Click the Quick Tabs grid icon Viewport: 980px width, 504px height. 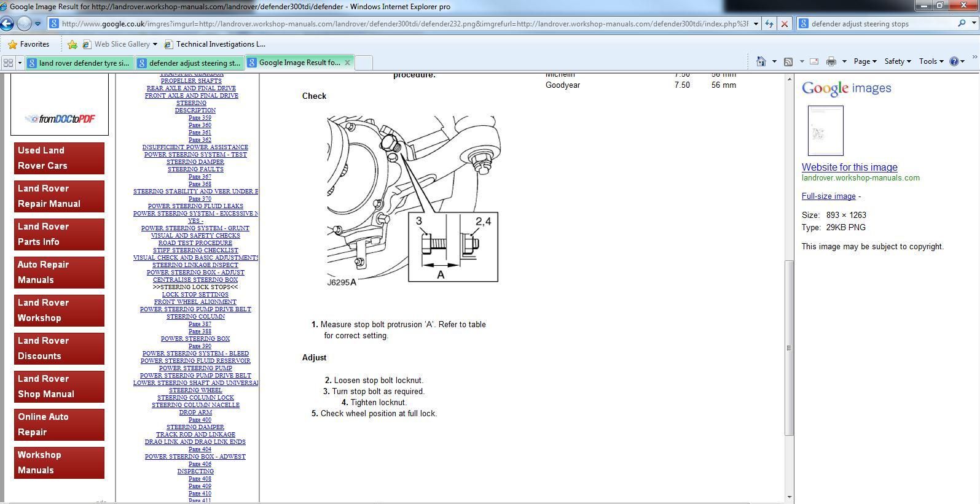click(8, 63)
